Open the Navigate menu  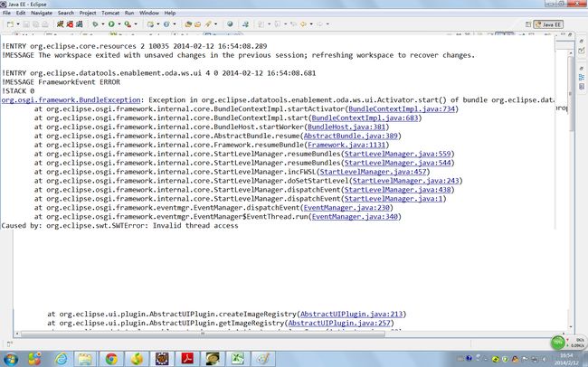42,13
